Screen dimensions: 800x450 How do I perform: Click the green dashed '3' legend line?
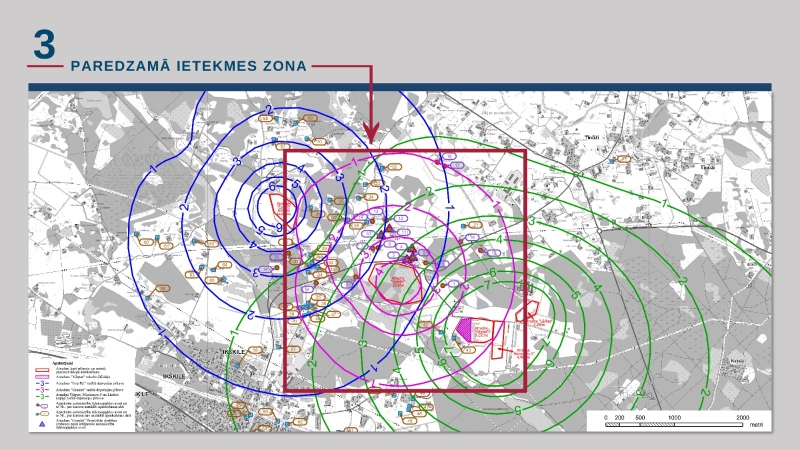click(42, 396)
